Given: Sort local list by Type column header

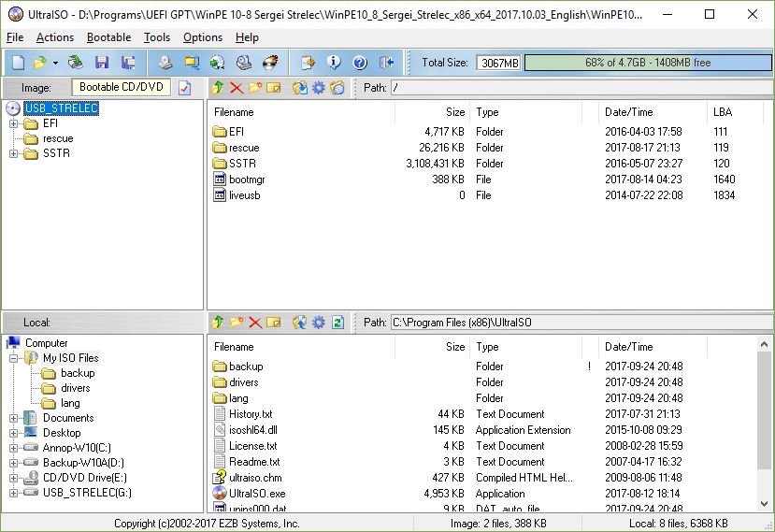Looking at the screenshot, I should (x=527, y=347).
